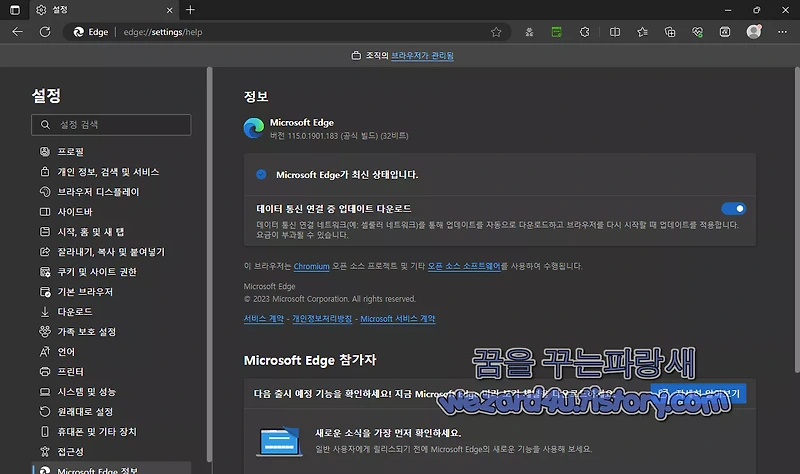Open a new tab with plus button
The image size is (800, 474).
pyautogui.click(x=190, y=10)
